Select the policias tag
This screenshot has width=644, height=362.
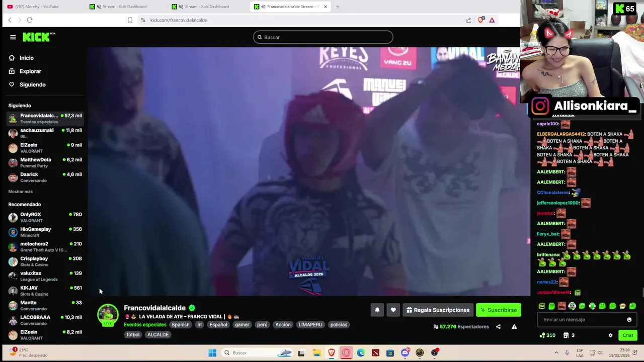pos(339,325)
